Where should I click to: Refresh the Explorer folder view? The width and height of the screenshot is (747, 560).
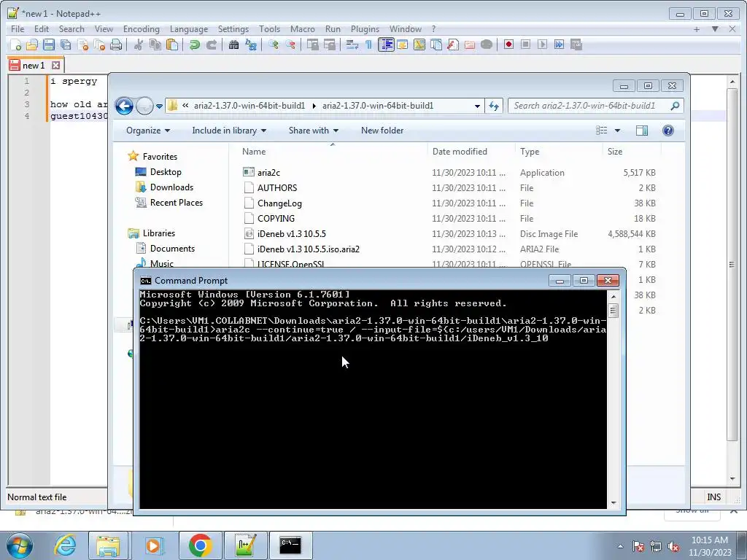coord(494,106)
